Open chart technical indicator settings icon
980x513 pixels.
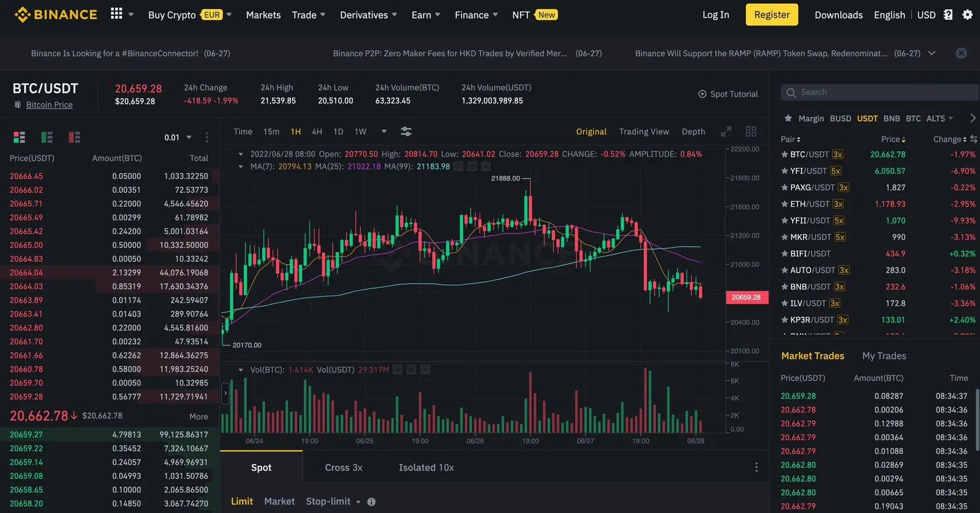click(406, 132)
